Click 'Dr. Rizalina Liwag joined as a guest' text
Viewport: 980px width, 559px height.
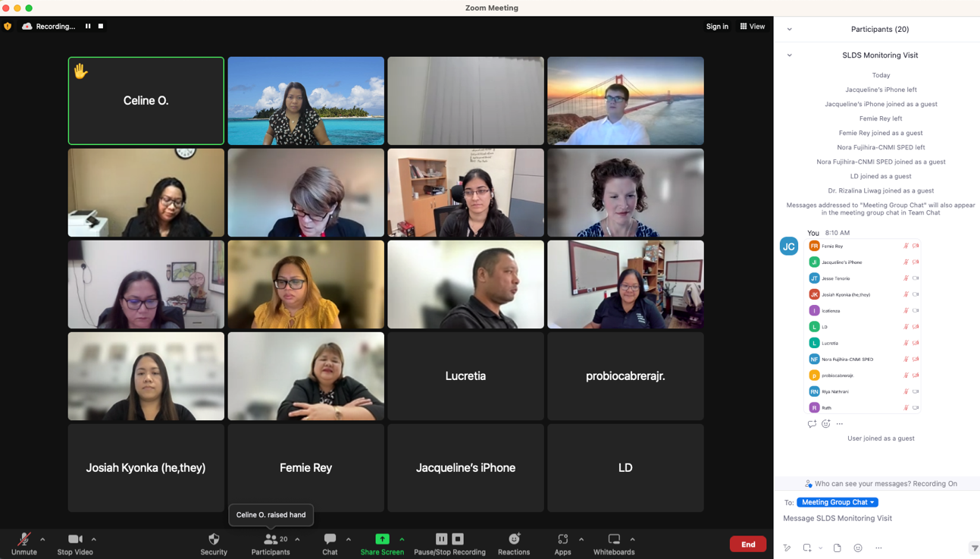pos(881,190)
